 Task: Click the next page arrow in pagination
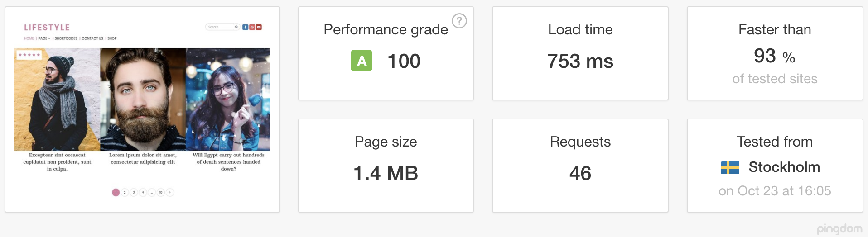[170, 192]
